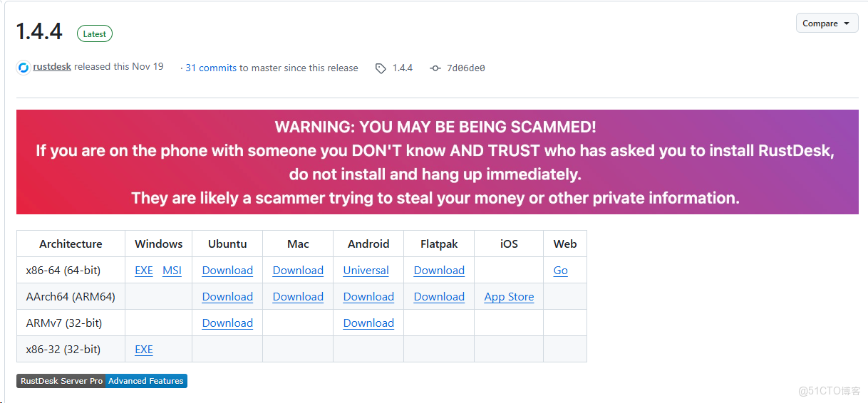Click the rustdesk avatar icon
Screen dimensions: 868x403
pyautogui.click(x=24, y=67)
